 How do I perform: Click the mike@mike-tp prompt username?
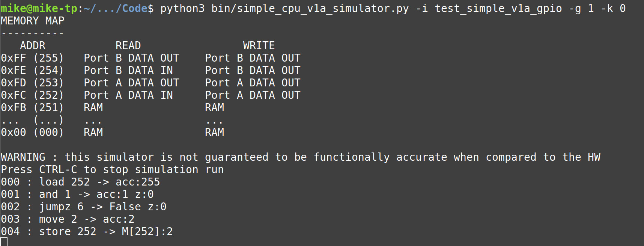click(39, 8)
